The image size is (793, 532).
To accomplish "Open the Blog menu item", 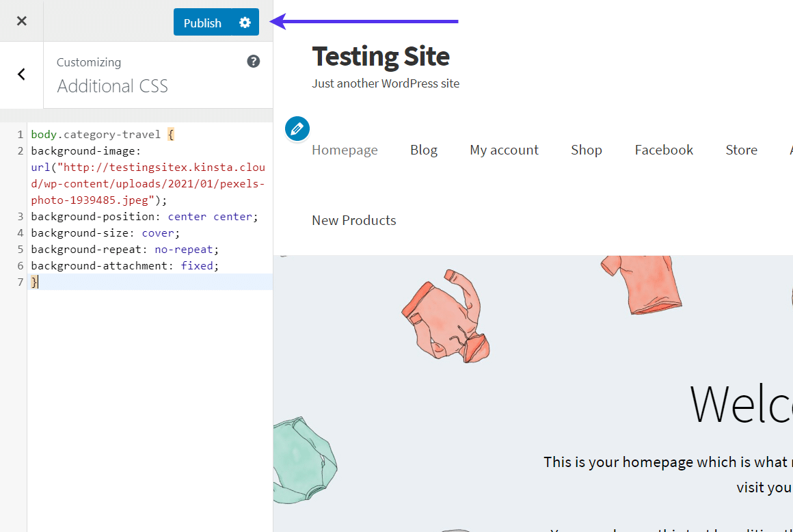I will click(424, 150).
